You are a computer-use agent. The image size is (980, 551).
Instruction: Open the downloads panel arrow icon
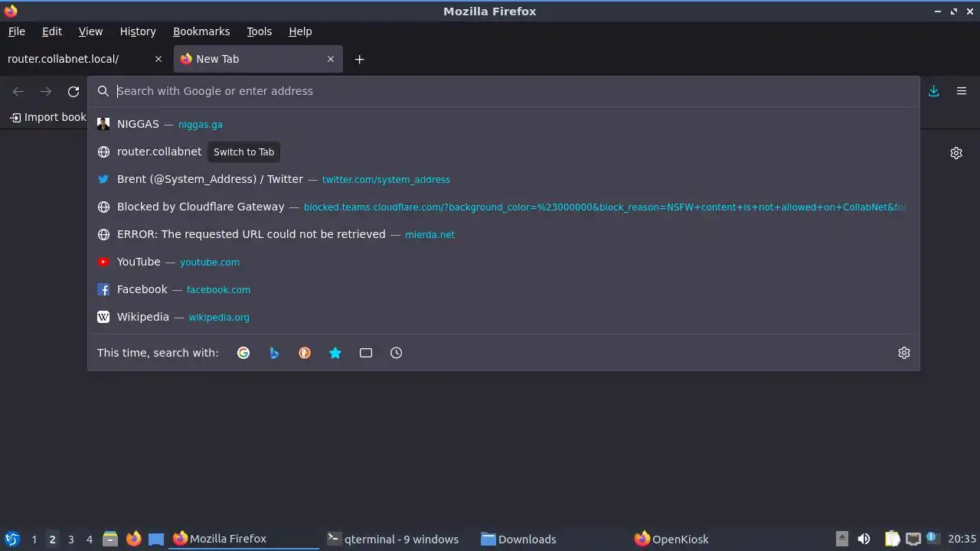point(934,91)
